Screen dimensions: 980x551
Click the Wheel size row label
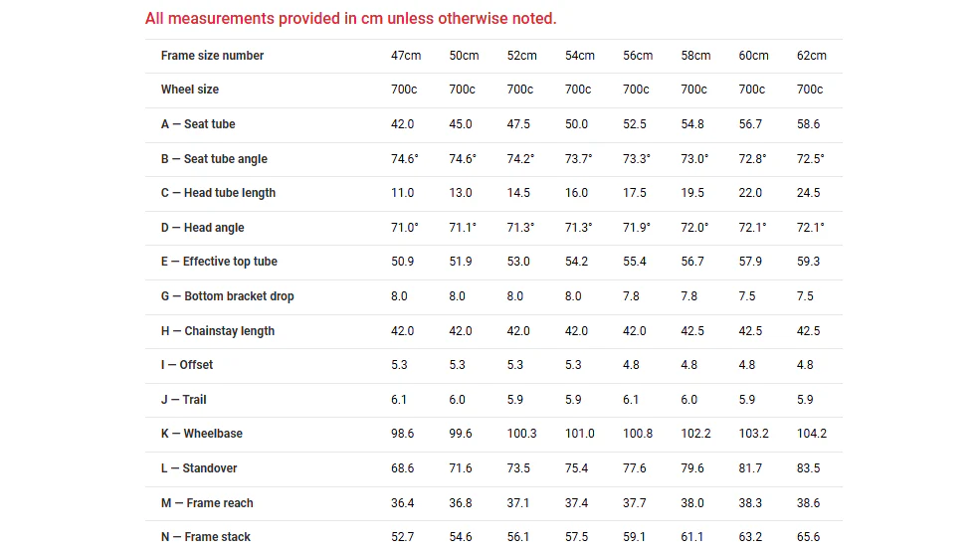point(190,90)
